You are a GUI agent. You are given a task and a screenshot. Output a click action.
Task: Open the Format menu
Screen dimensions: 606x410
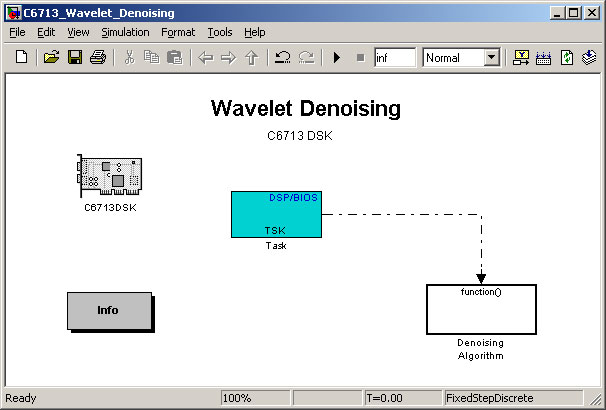pyautogui.click(x=178, y=32)
